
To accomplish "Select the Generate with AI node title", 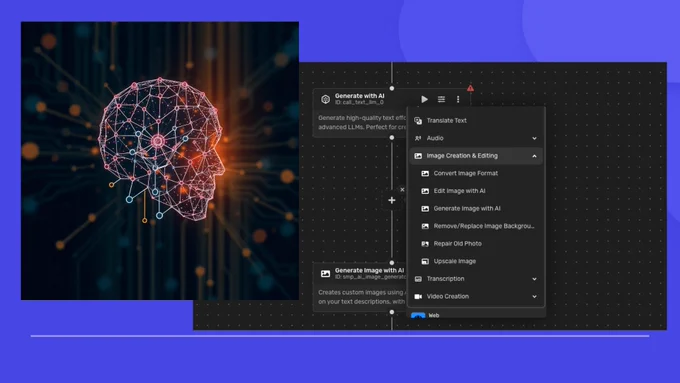I will [x=360, y=96].
